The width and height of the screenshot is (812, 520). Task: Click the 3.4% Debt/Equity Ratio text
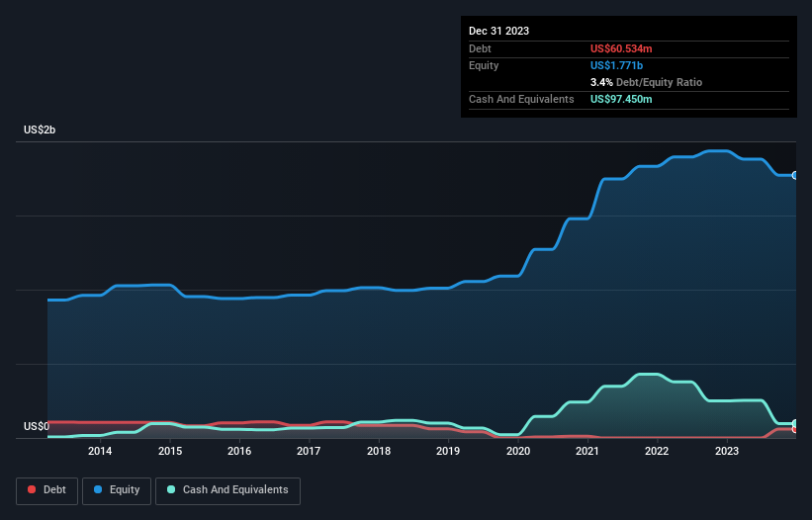click(x=646, y=82)
